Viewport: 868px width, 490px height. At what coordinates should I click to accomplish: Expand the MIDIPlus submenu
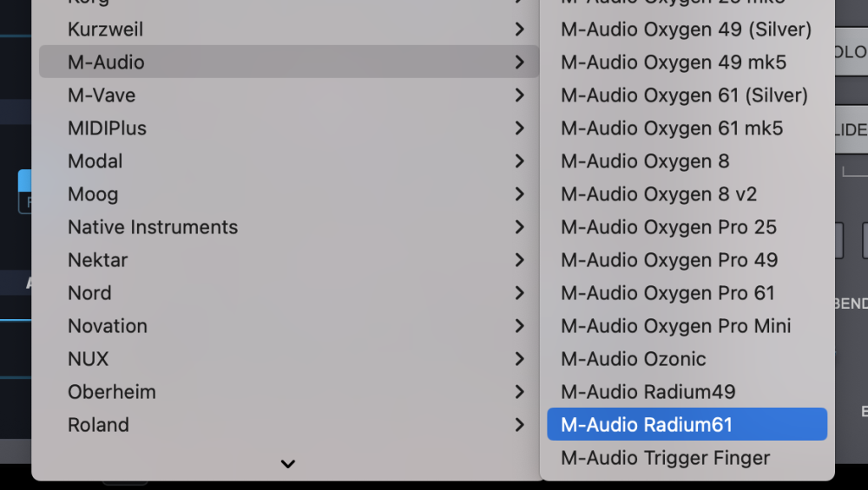click(107, 128)
